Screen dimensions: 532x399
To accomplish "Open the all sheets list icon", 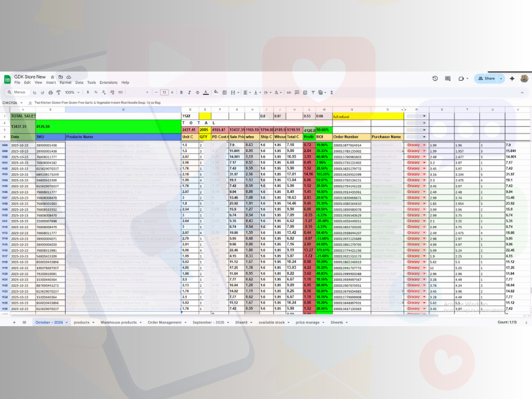I will click(x=24, y=322).
